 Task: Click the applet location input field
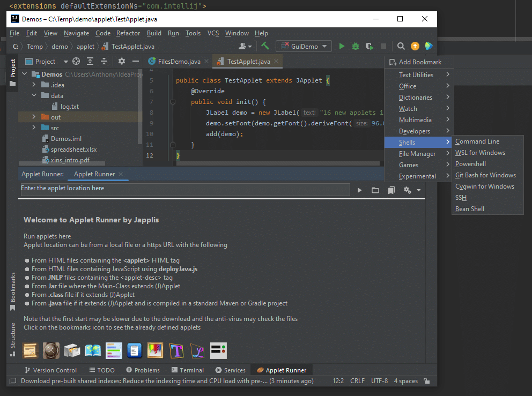tap(185, 189)
